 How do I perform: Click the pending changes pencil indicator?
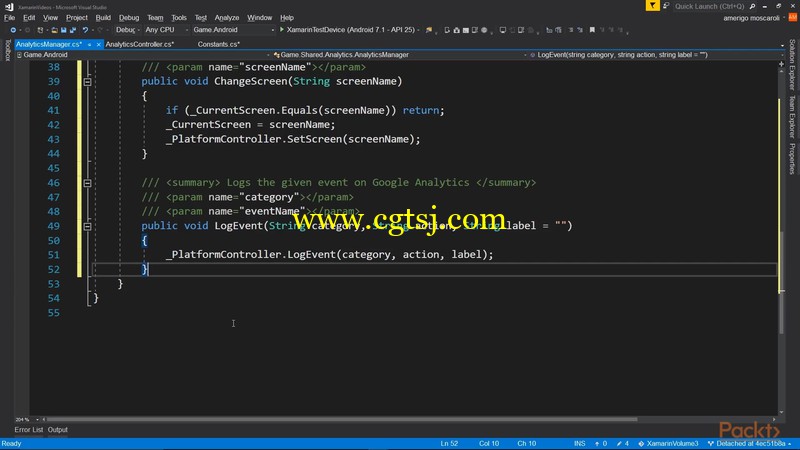click(623, 444)
